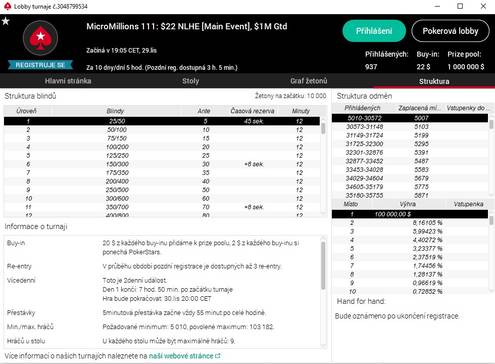495x364 pixels.
Task: Select entrants range 31149-31724 row
Action: click(x=410, y=135)
